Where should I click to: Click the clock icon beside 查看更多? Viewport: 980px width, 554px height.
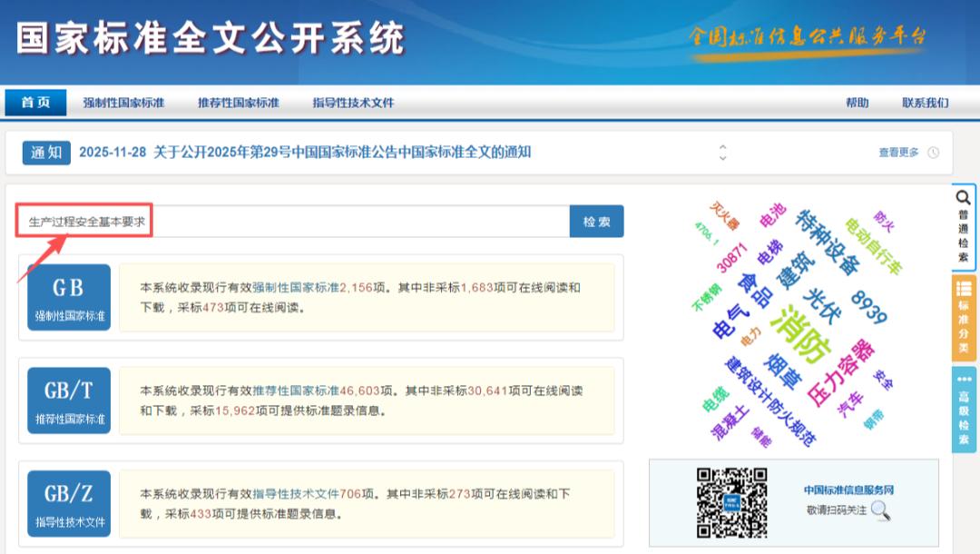934,153
